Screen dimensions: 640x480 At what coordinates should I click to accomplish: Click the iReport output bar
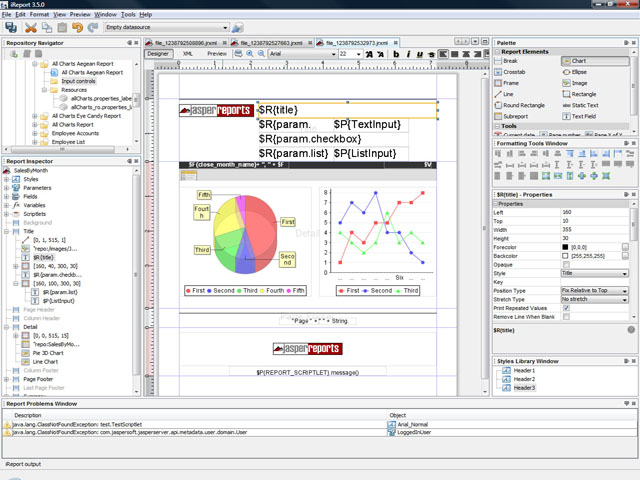23,464
